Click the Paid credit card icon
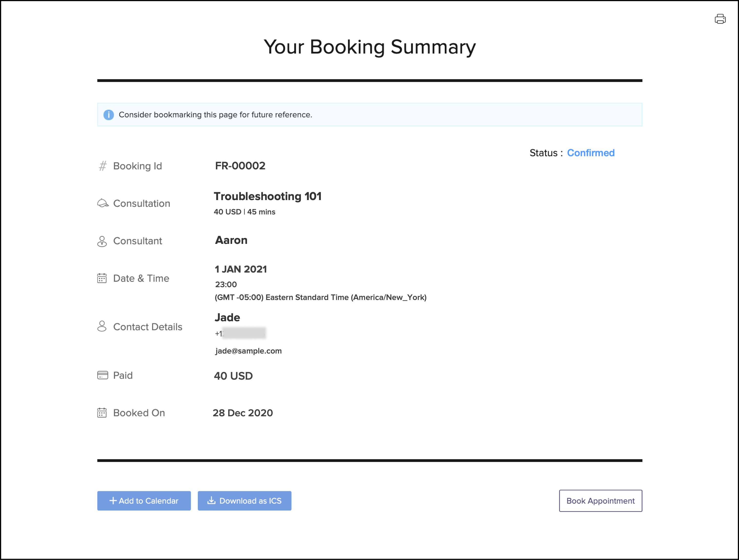739x560 pixels. coord(102,375)
